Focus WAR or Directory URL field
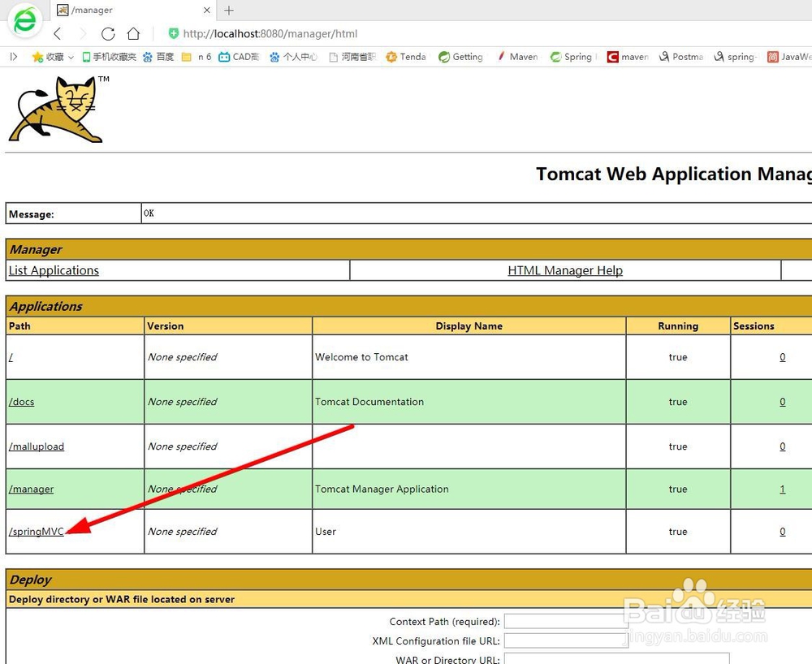This screenshot has width=812, height=664. (617, 658)
